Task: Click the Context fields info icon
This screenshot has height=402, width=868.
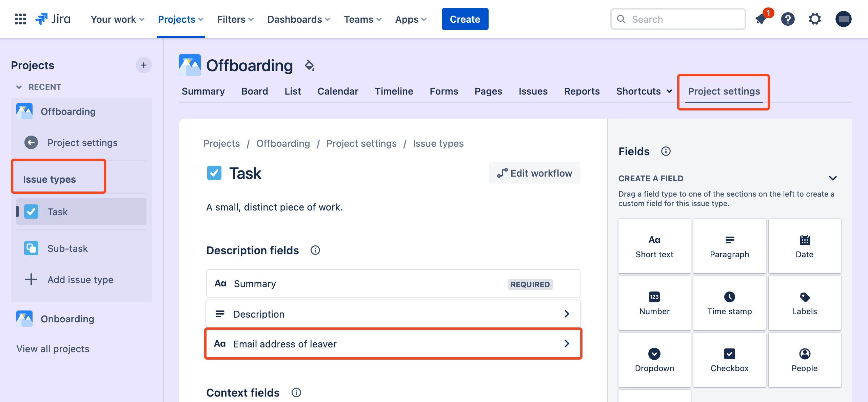Action: 296,393
